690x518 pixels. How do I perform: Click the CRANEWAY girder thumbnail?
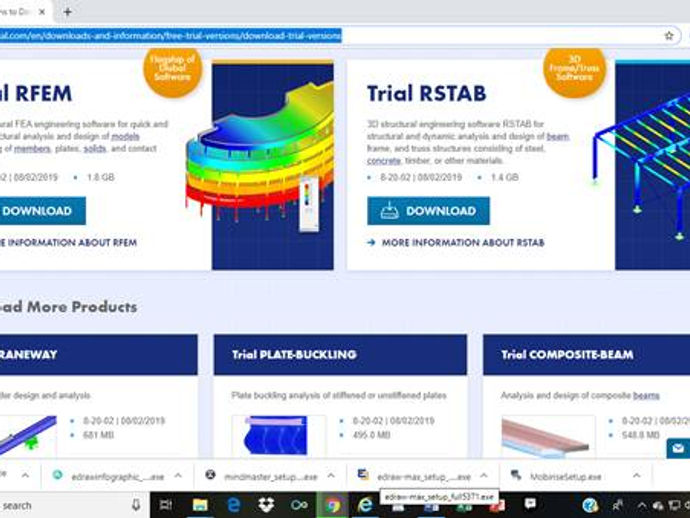28,435
